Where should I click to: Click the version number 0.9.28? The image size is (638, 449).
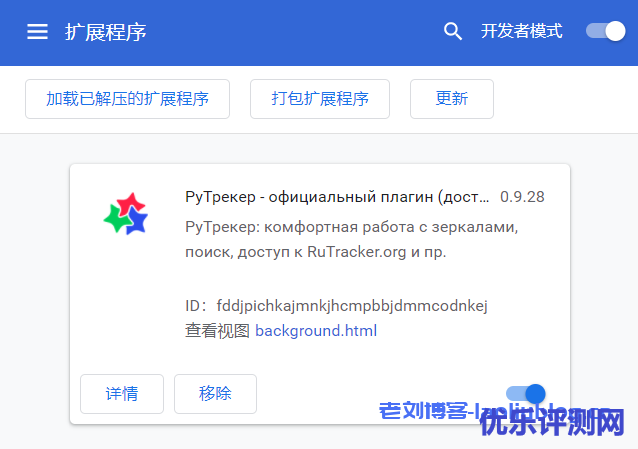(522, 197)
